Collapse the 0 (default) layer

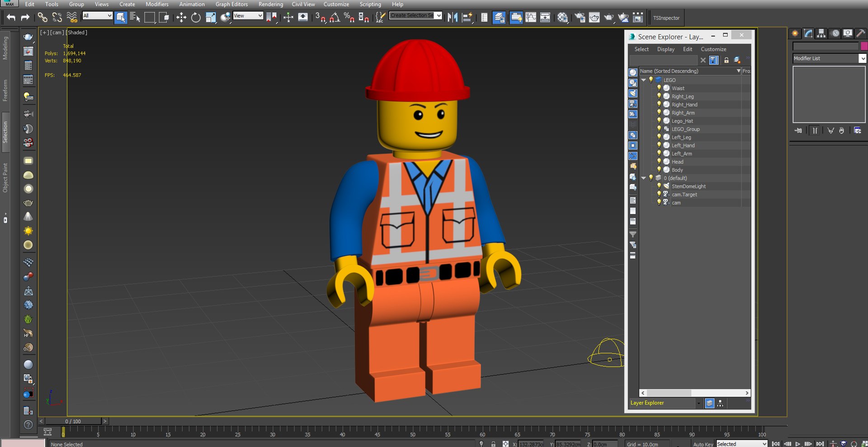click(x=644, y=178)
